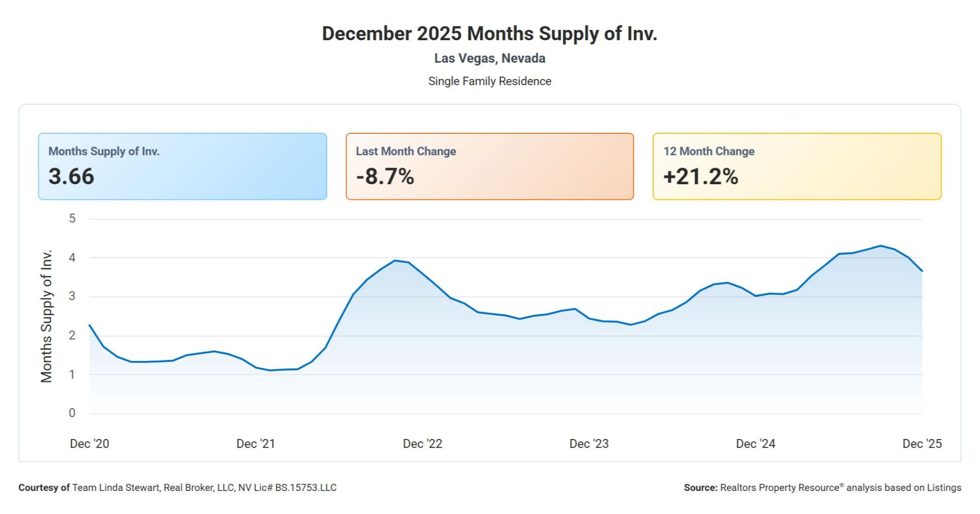980x514 pixels.
Task: Click the y-axis label 5
Action: 72,219
